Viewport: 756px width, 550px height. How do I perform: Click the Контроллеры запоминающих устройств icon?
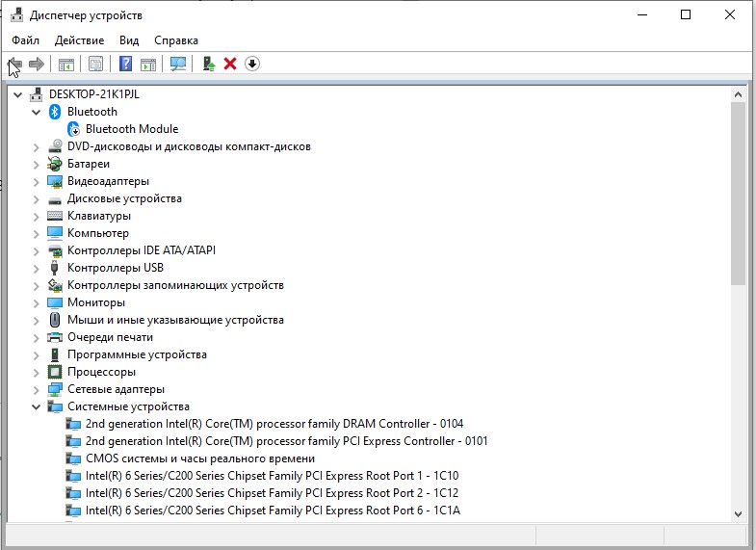tap(55, 285)
